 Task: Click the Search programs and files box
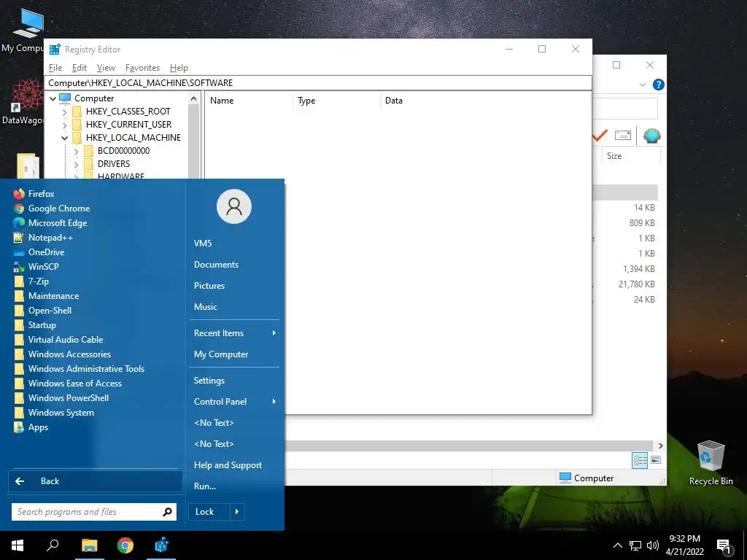94,512
